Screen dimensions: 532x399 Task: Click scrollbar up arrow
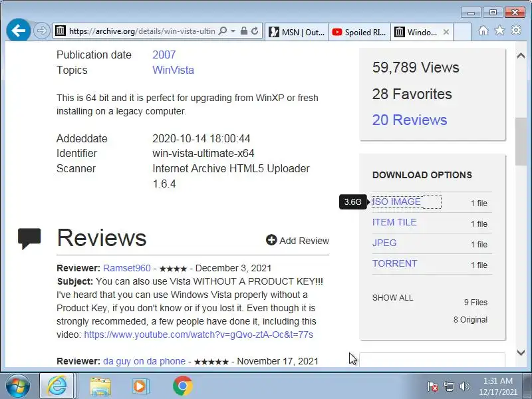(521, 56)
